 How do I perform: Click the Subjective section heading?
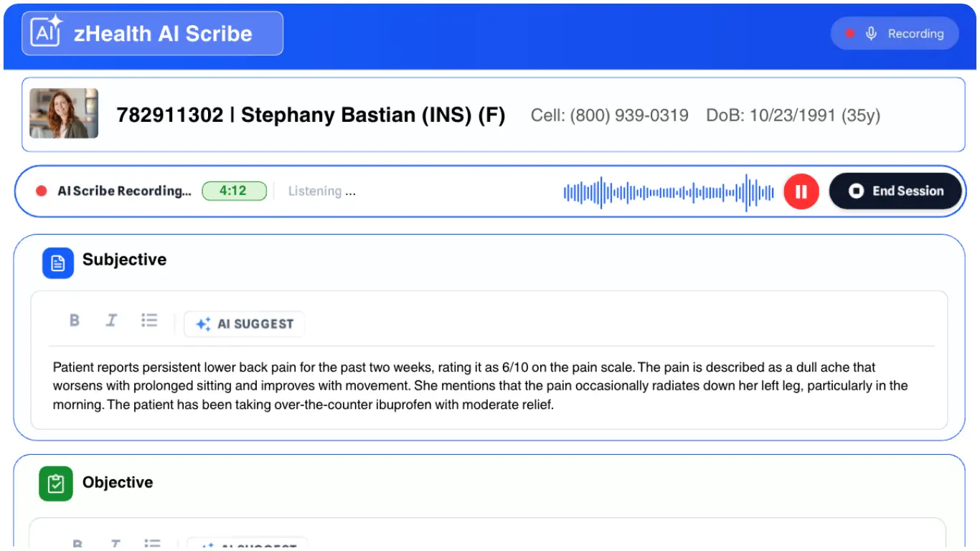pos(124,260)
